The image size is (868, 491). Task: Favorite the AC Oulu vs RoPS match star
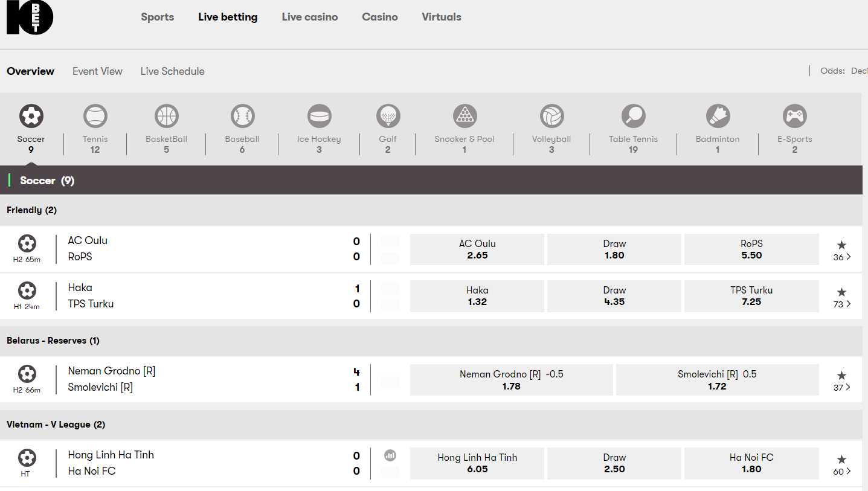tap(842, 245)
